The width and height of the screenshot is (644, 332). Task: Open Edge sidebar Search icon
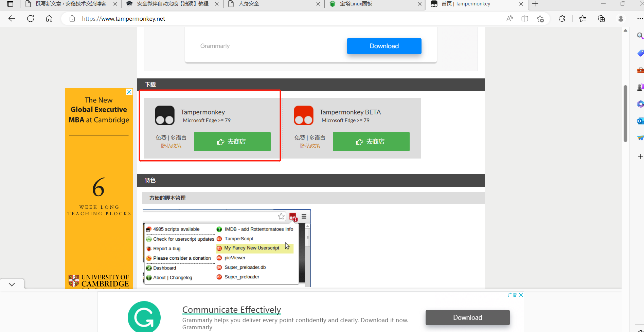click(640, 36)
